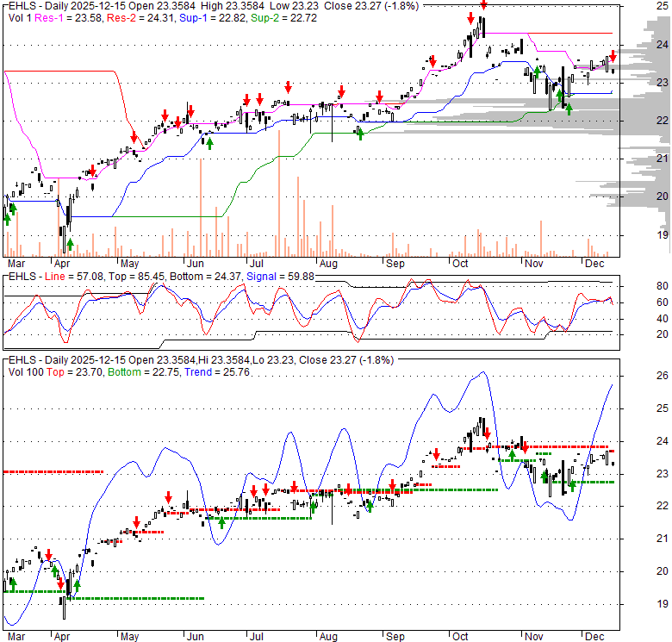Select the red arrow in early April on the bottom chart
672x642 pixels.
pyautogui.click(x=48, y=555)
